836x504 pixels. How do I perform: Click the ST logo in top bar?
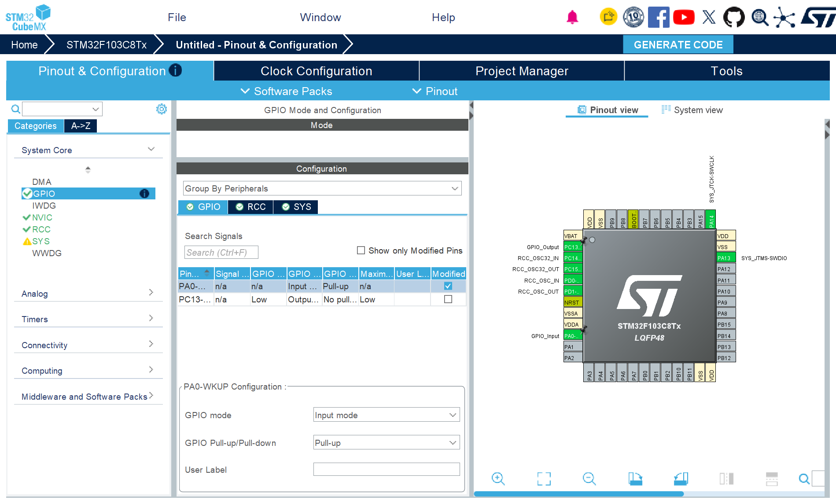818,17
